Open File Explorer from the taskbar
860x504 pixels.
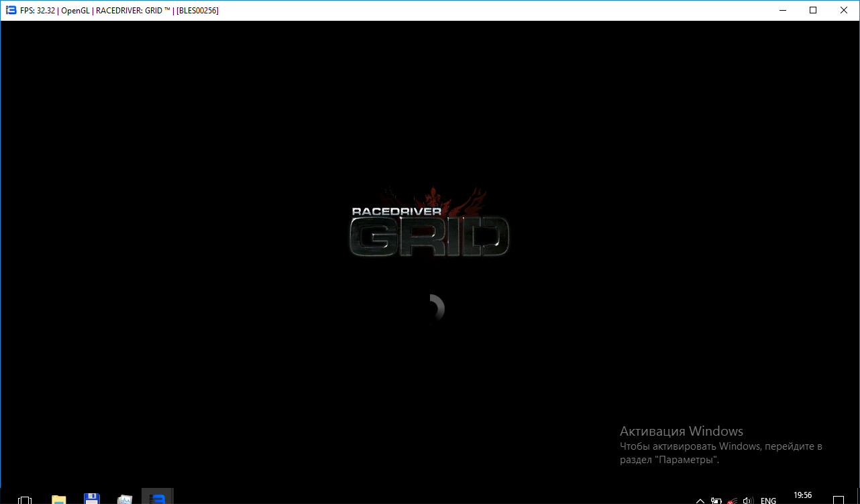click(x=59, y=499)
